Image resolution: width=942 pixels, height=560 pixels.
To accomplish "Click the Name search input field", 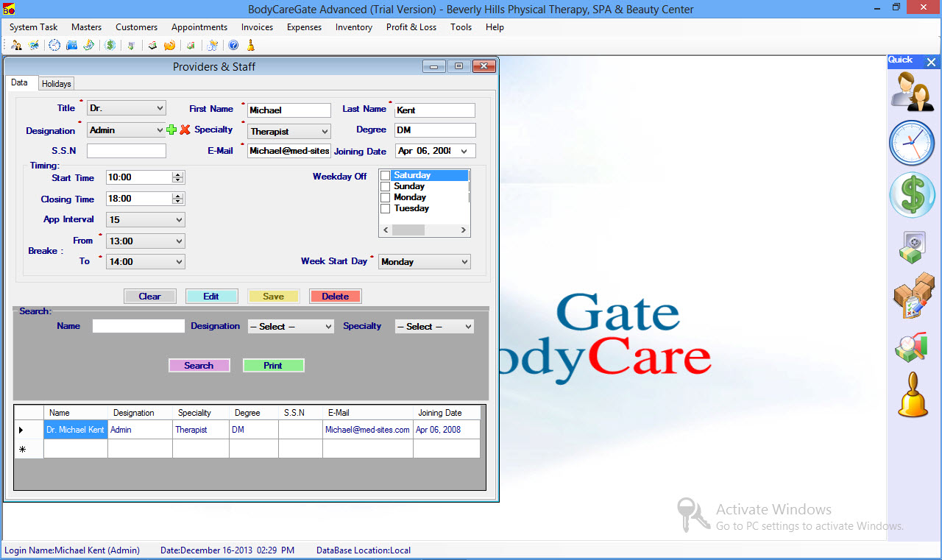I will [138, 326].
